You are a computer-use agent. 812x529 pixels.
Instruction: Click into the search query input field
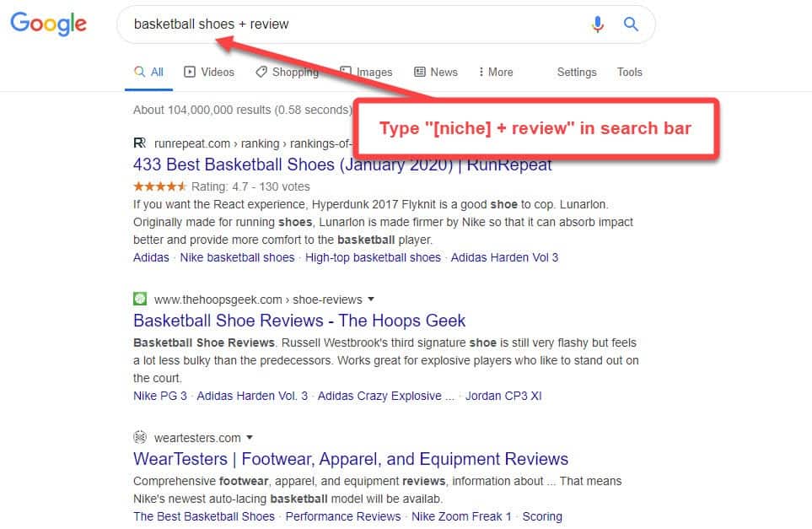point(354,24)
